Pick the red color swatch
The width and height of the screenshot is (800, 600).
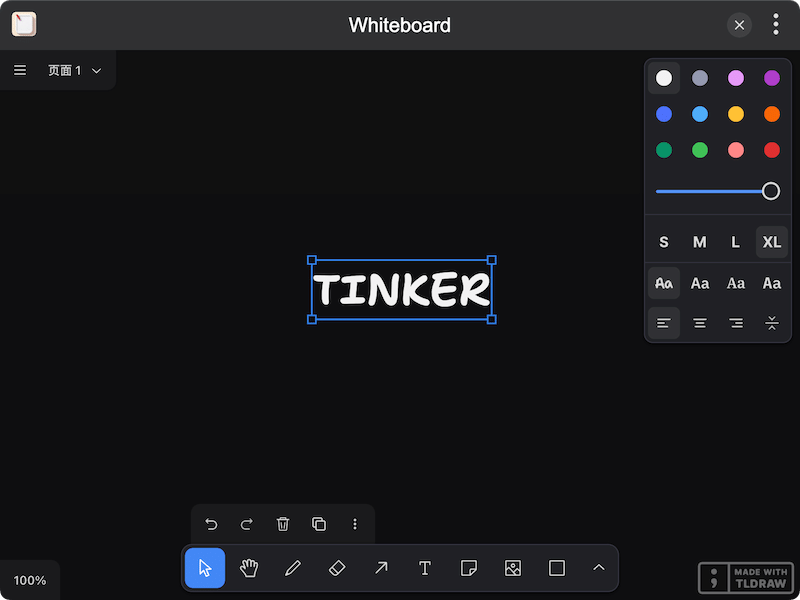772,150
